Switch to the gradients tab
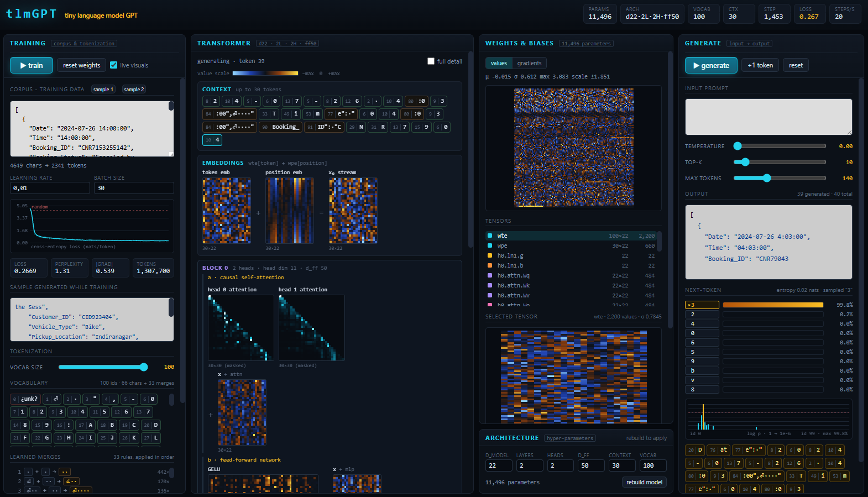The image size is (868, 497). click(529, 63)
